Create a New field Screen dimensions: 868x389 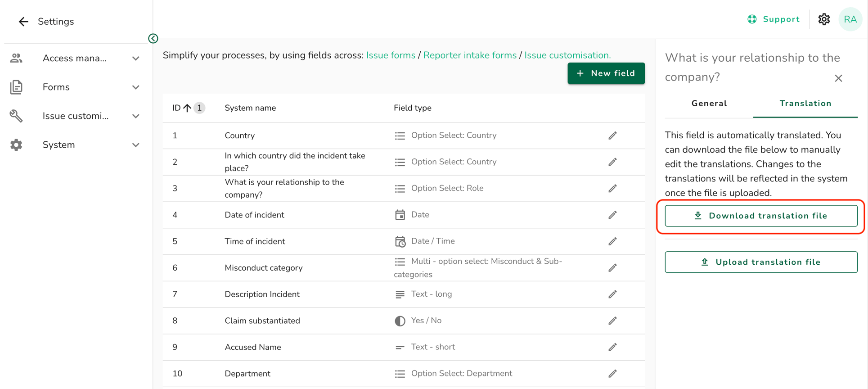606,73
